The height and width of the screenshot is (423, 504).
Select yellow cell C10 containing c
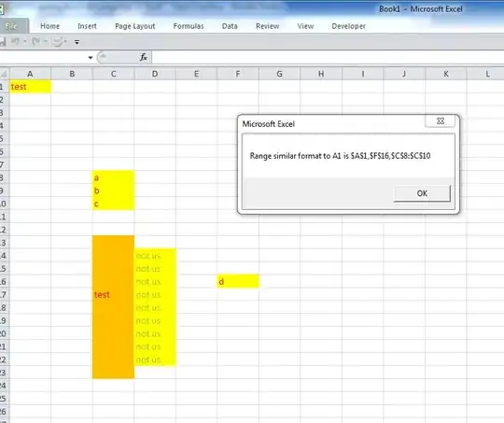click(114, 204)
